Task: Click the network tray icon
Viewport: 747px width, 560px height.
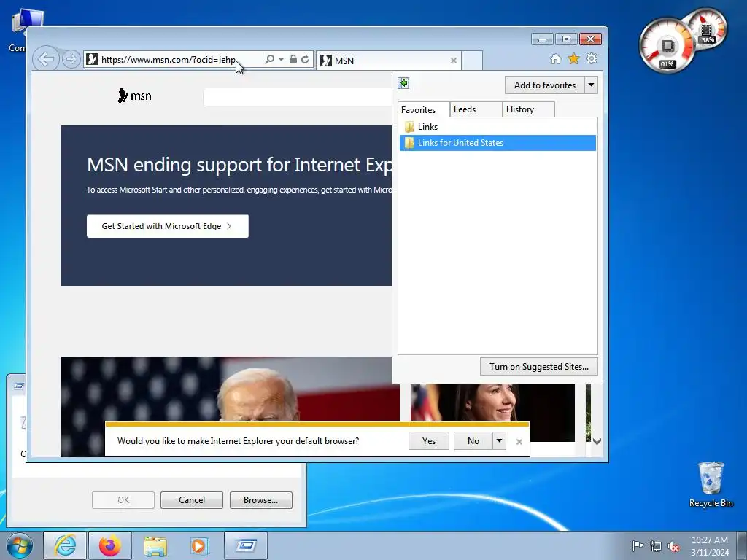Action: pos(656,545)
